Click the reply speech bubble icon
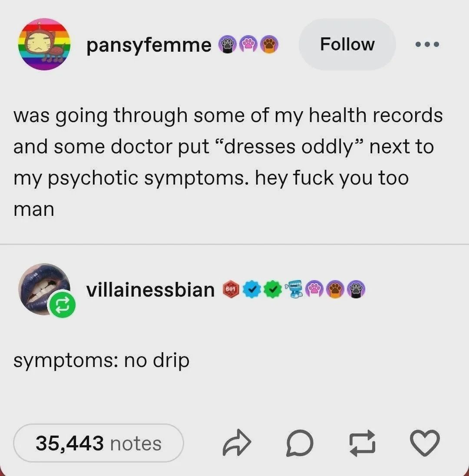Screen dimensions: 469x476 300,443
